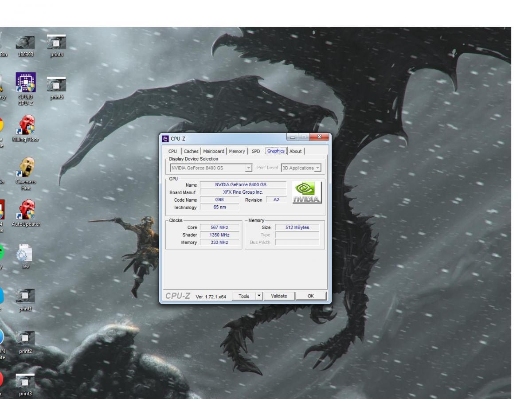Viewport: 532px width, 399px height.
Task: Launch the AutoUpdater desktop shortcut
Action: (x=25, y=213)
